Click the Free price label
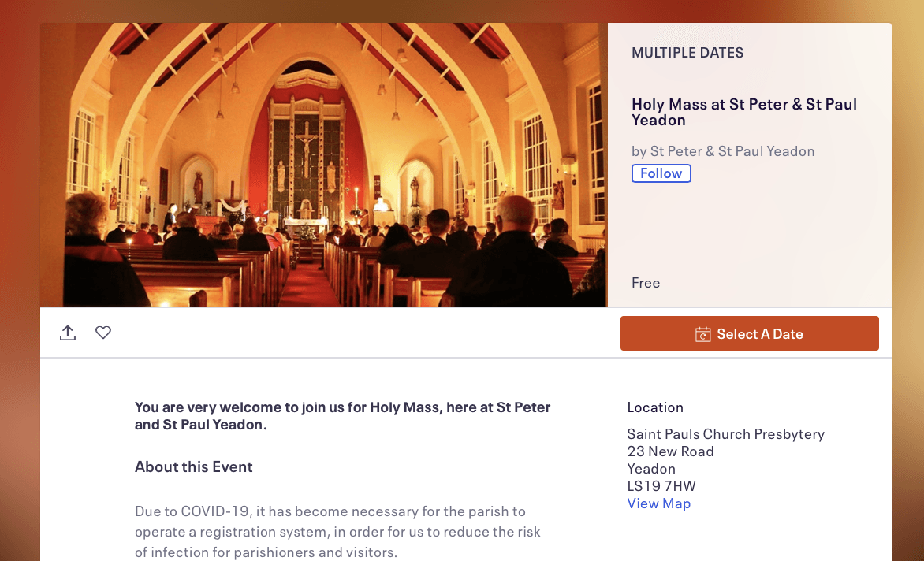 pyautogui.click(x=646, y=283)
